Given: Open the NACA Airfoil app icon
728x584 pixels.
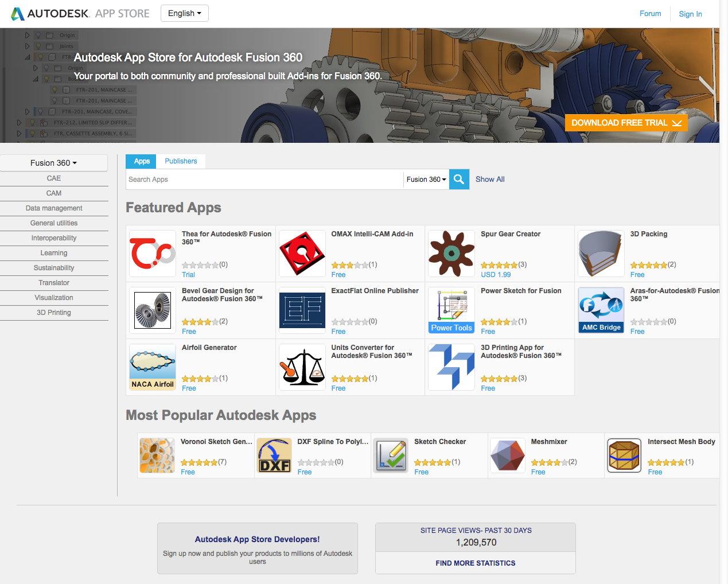Looking at the screenshot, I should tap(153, 367).
